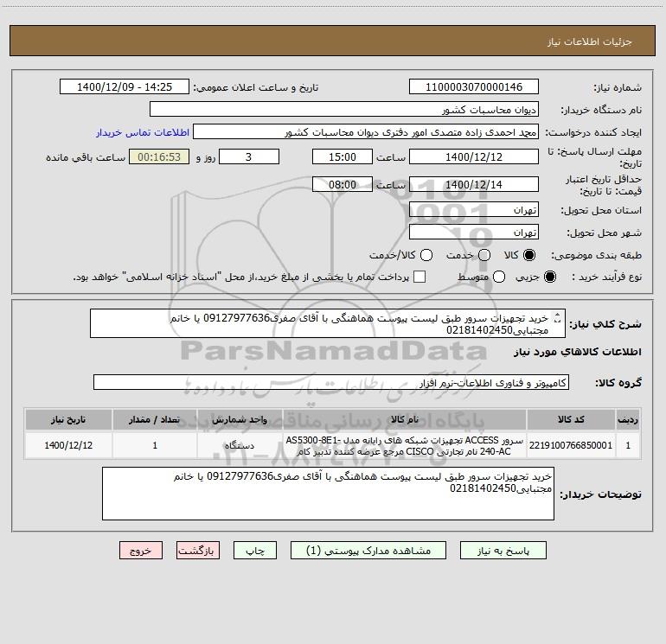666x644 pixels.
Task: Select the خدمت radio button
Action: (484, 255)
